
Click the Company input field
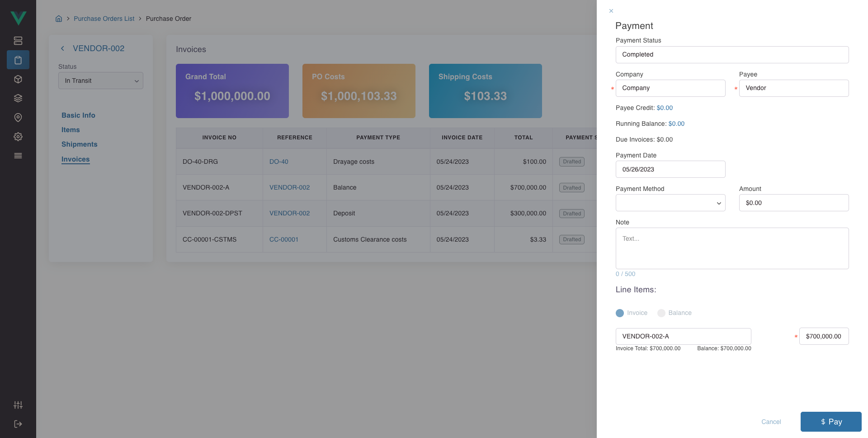(x=670, y=88)
